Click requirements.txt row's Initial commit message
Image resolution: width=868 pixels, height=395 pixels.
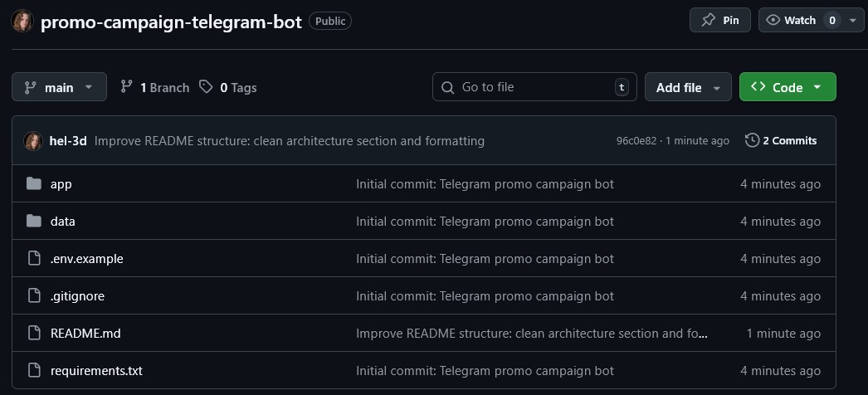point(485,371)
